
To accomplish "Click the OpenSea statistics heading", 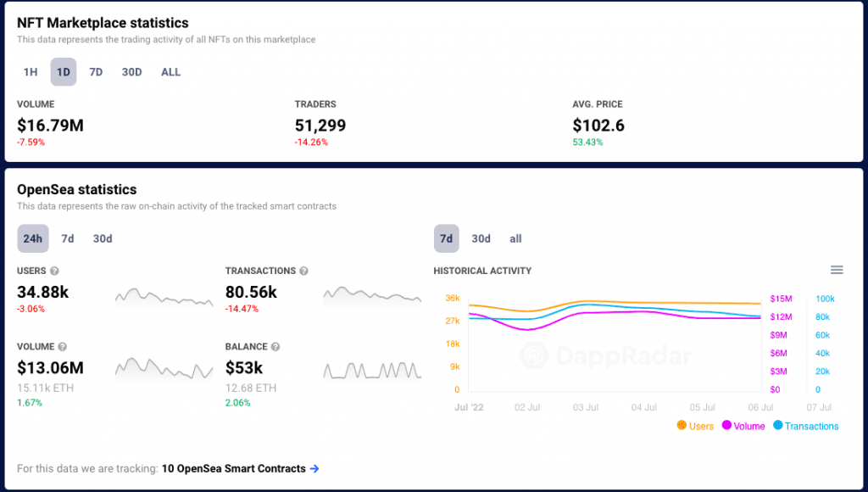I will pos(77,189).
